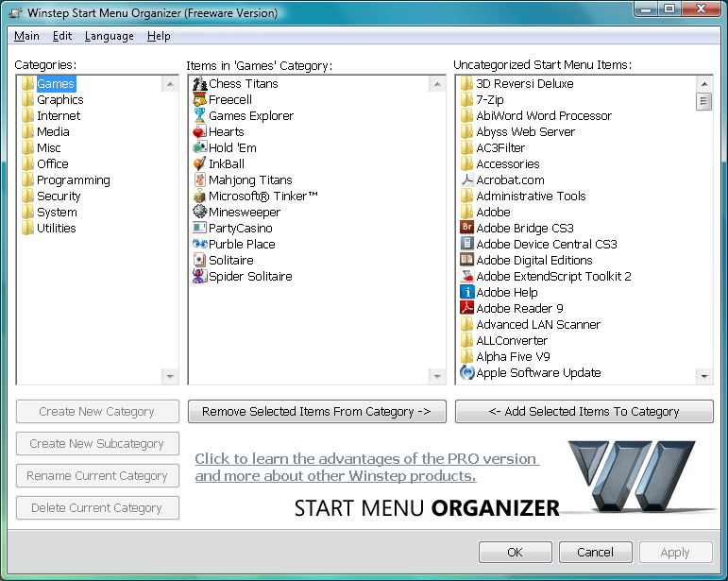The image size is (728, 581).
Task: Click the Freecell icon
Action: [199, 99]
